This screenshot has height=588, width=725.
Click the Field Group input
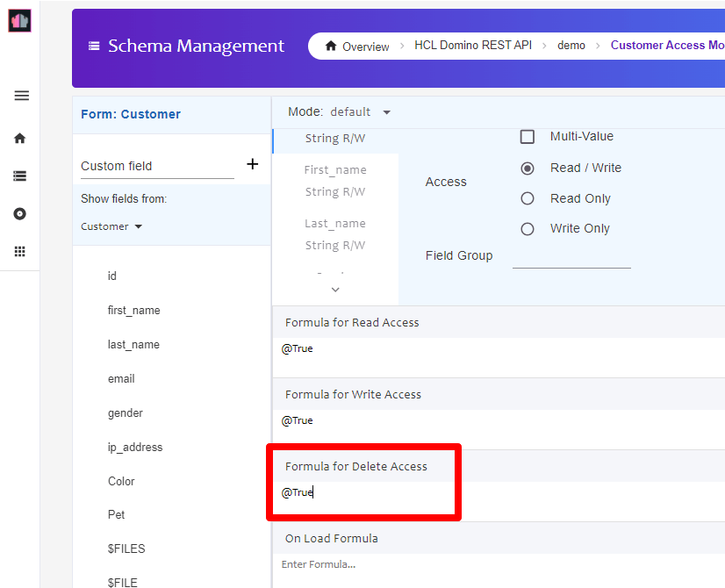pyautogui.click(x=571, y=257)
